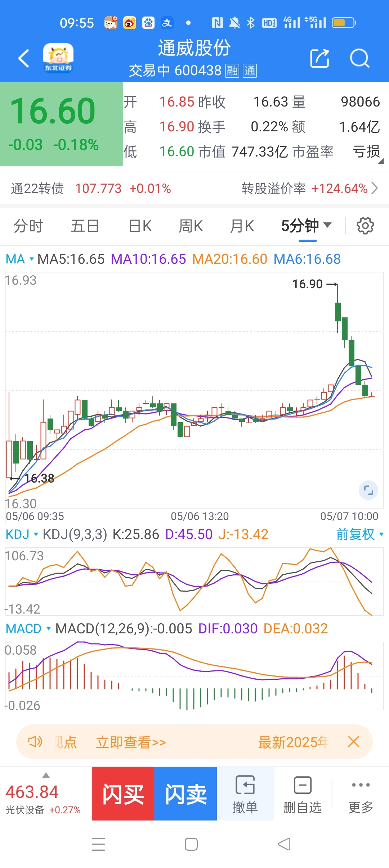
Task: Tap the battery status icon
Action: [x=344, y=23]
